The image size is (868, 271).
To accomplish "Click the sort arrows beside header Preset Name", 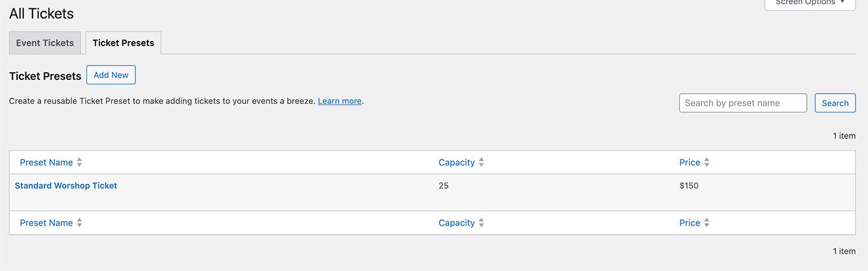I will [79, 162].
